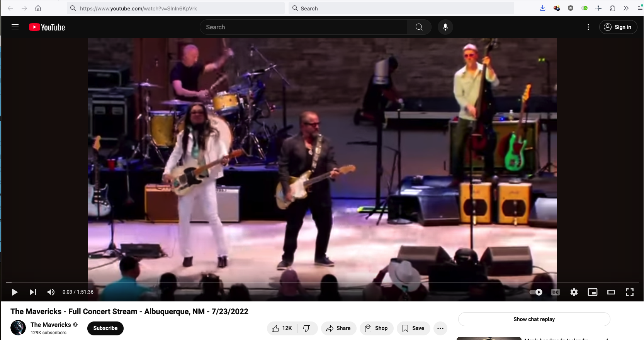Image resolution: width=644 pixels, height=340 pixels.
Task: Show chat replay
Action: [534, 319]
